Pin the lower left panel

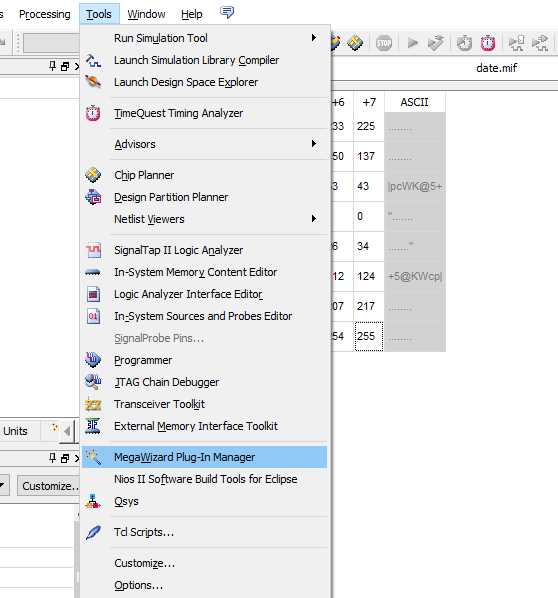53,458
